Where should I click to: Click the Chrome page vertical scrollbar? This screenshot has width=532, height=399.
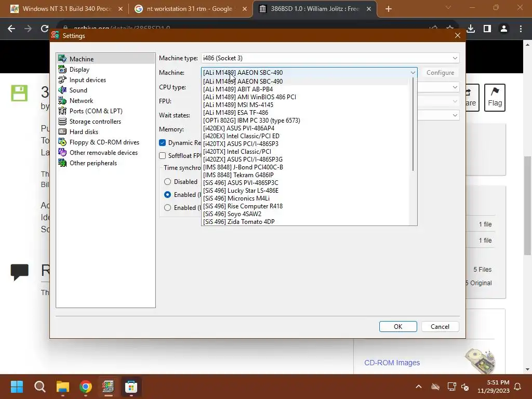click(527, 205)
